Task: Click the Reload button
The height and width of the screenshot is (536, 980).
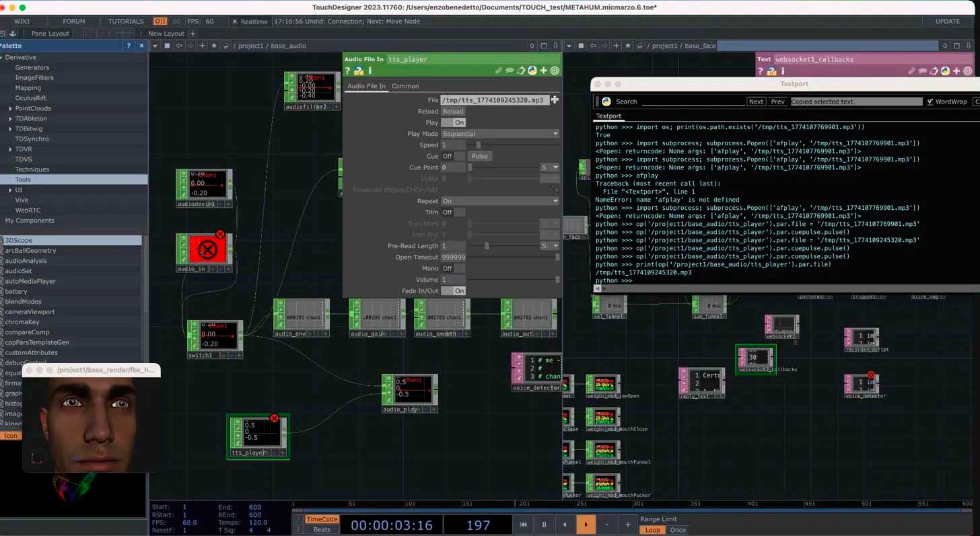Action: coord(453,112)
